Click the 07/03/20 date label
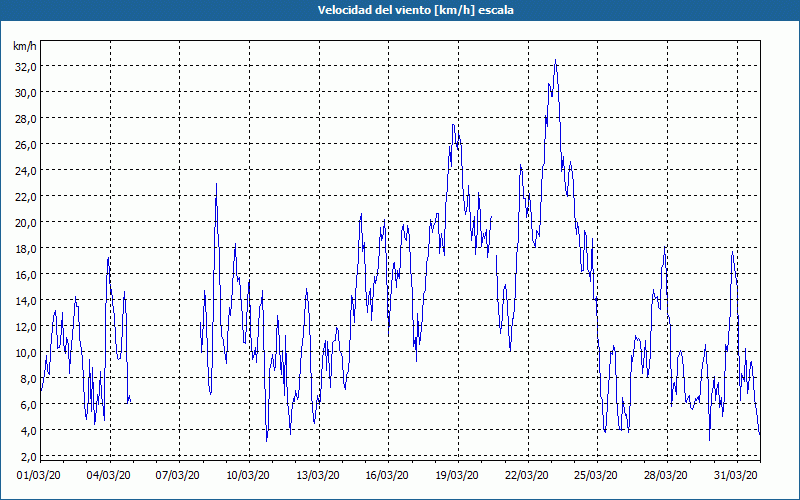The height and width of the screenshot is (500, 800). pos(178,476)
